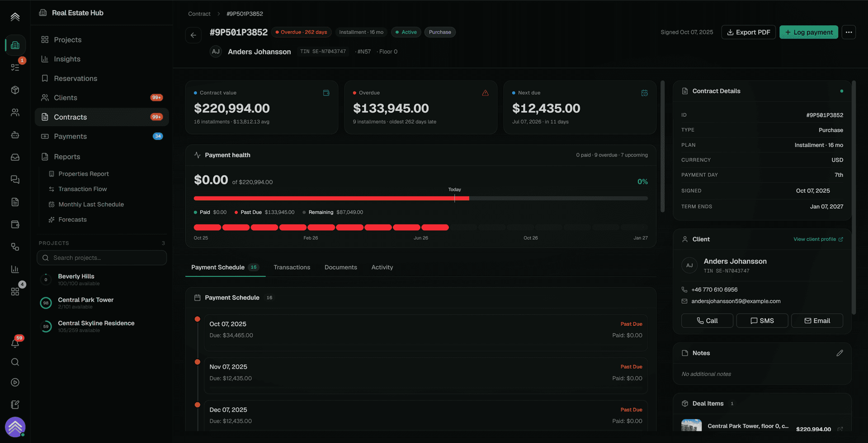Select Monthly Last Schedule report

coord(91,205)
